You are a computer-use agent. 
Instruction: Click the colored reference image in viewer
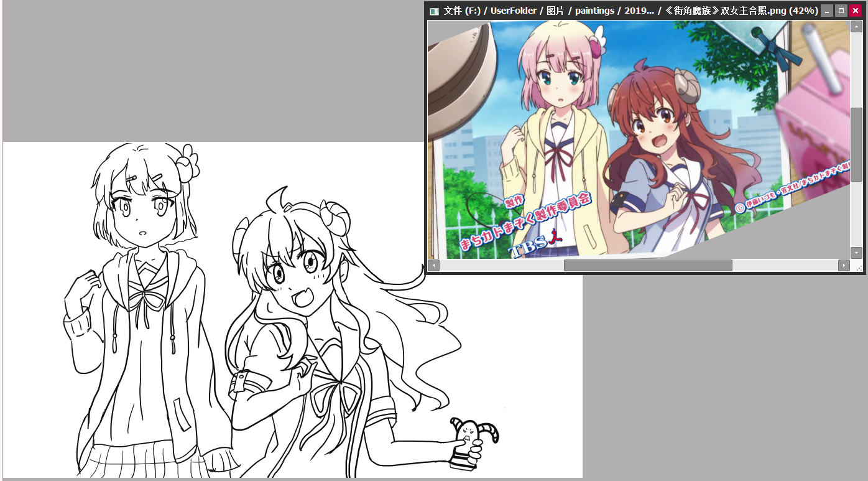[639, 139]
